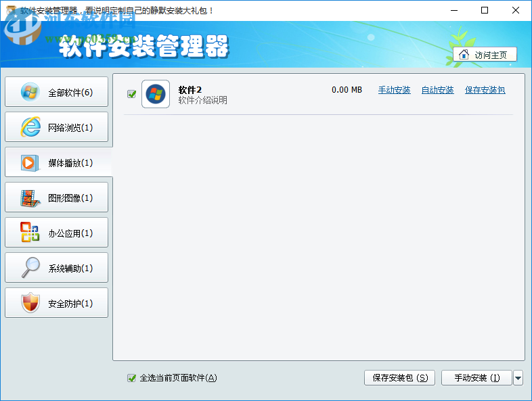The height and width of the screenshot is (401, 532).
Task: Select the 软件2 title text
Action: [190, 90]
